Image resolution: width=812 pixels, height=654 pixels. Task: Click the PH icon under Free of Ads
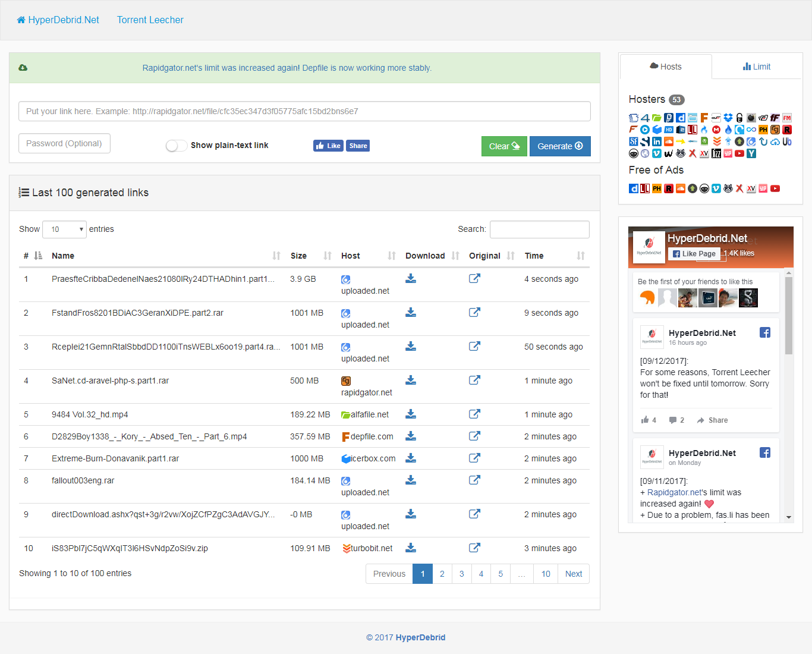click(x=657, y=188)
